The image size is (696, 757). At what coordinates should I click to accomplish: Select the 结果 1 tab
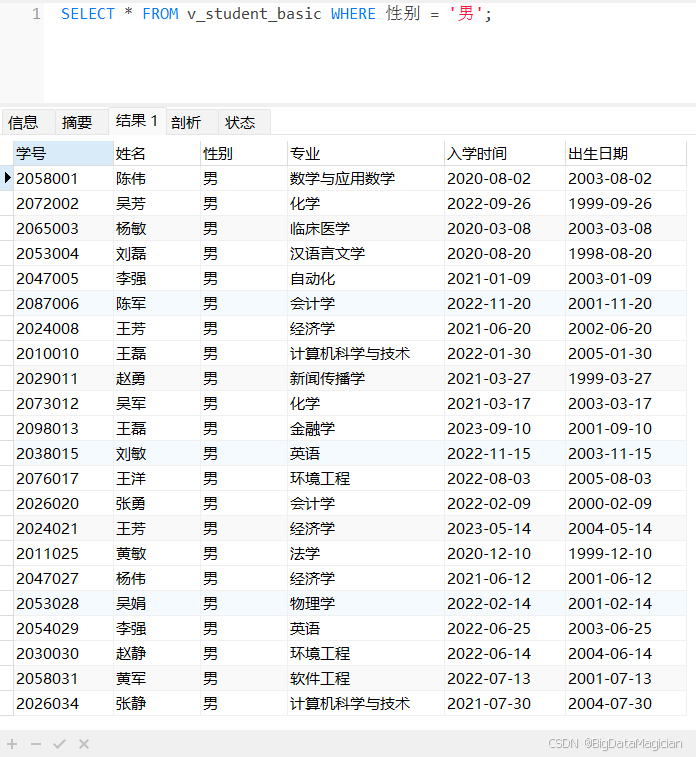point(137,121)
